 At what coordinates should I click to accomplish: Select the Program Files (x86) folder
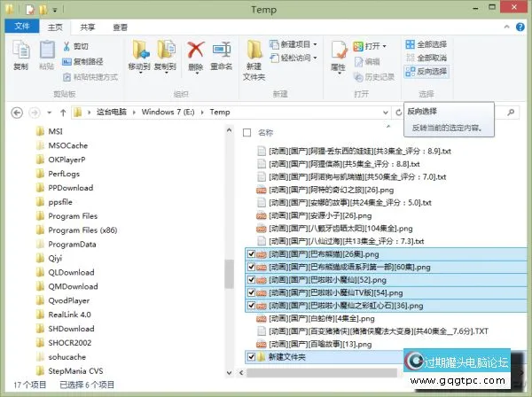pyautogui.click(x=82, y=230)
